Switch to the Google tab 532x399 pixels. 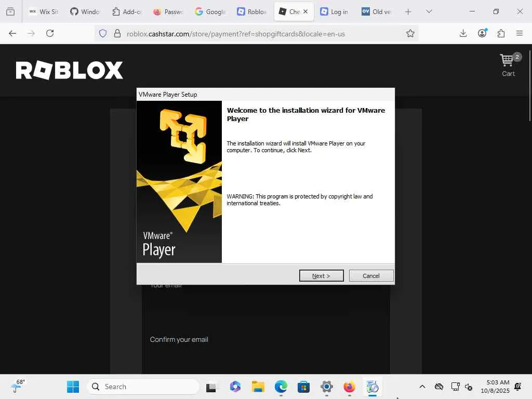click(210, 11)
